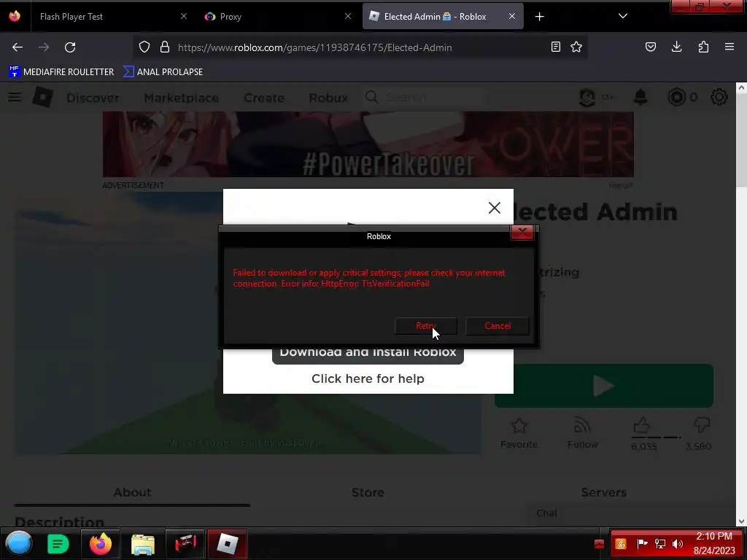747x560 pixels.
Task: Open Firefox from the taskbar
Action: coord(101,544)
